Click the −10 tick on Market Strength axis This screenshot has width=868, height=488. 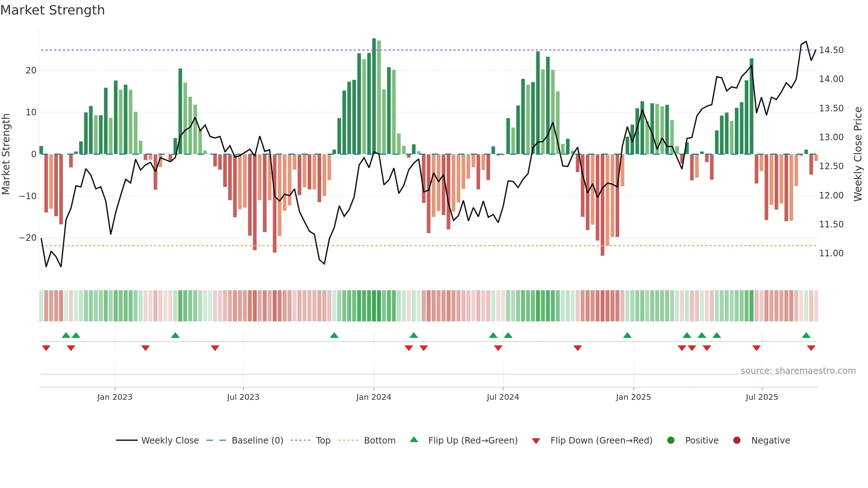27,196
